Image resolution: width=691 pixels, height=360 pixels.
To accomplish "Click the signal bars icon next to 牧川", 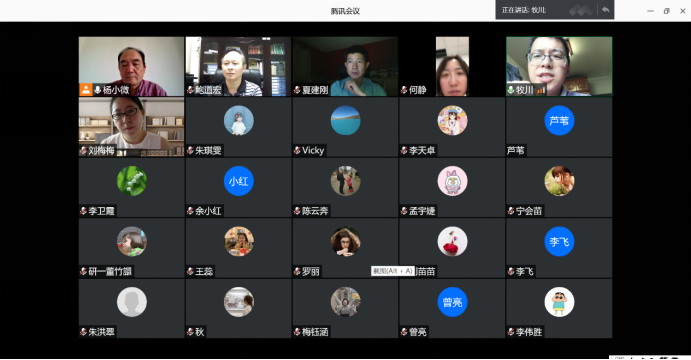I will click(541, 90).
